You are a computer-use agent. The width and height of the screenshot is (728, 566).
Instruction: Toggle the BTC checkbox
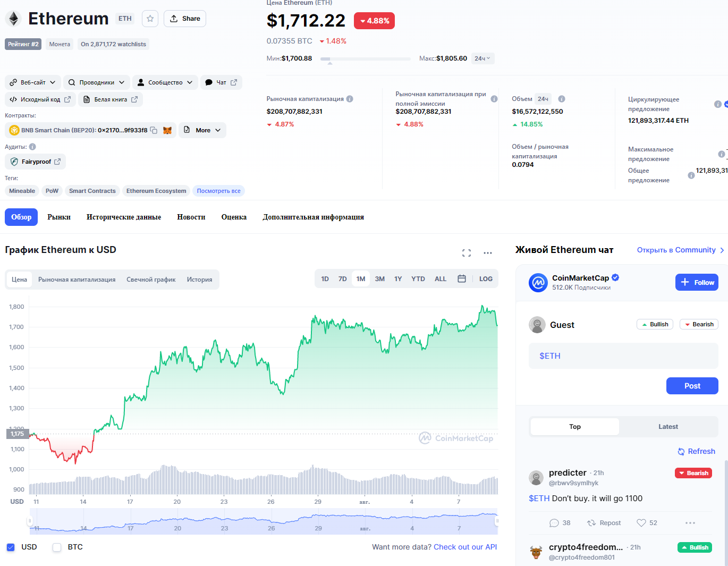57,547
